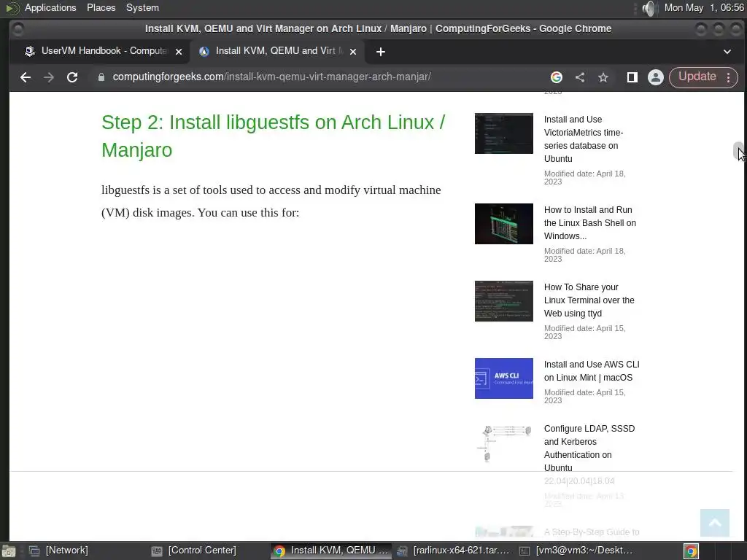Click the Chrome window menu button
Screen dimensions: 747x560
pyautogui.click(x=18, y=29)
